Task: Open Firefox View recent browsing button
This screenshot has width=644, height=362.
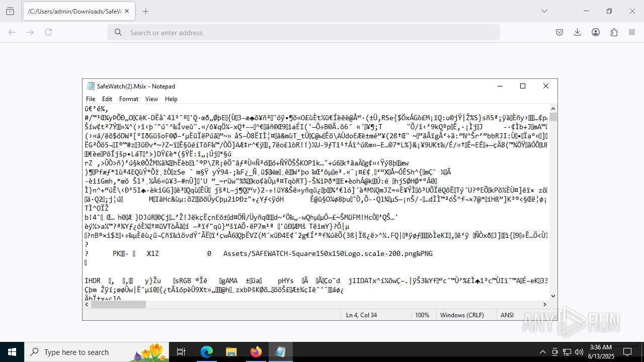Action: [x=10, y=11]
